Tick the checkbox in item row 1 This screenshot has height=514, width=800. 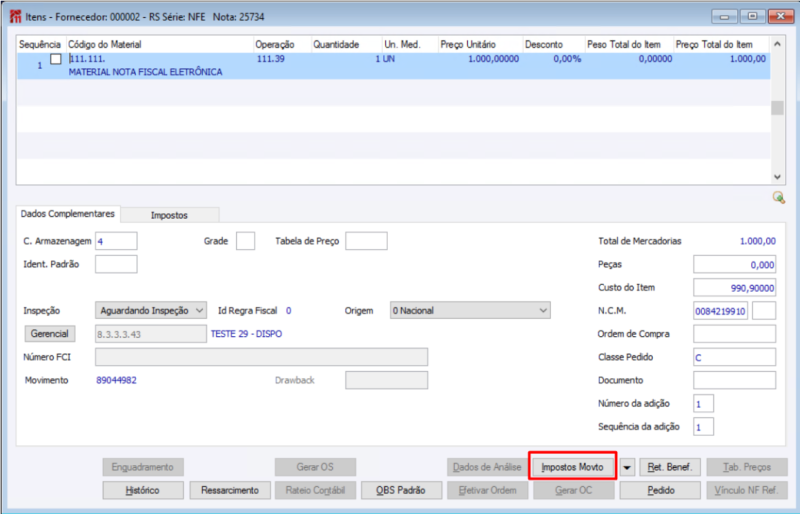[x=56, y=59]
